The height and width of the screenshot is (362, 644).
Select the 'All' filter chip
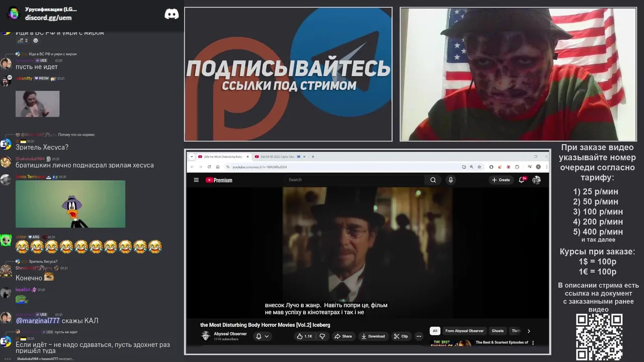coord(435,331)
